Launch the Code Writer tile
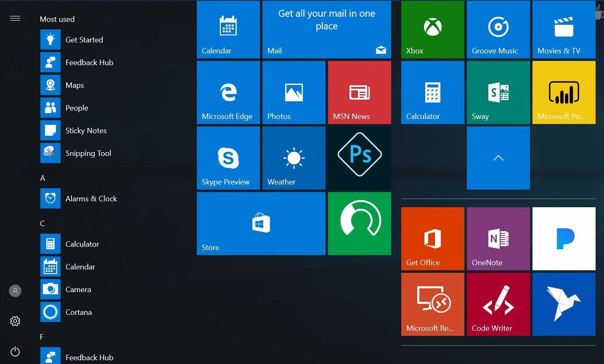This screenshot has height=364, width=604. coord(498,304)
